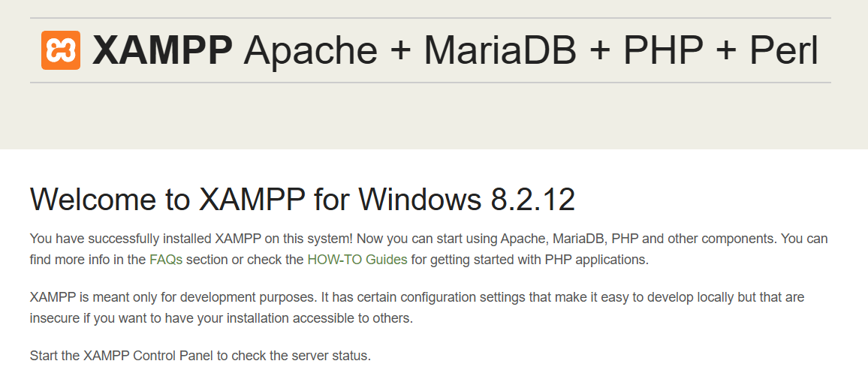
Task: Click the word MariaDB in header banner
Action: tap(500, 50)
